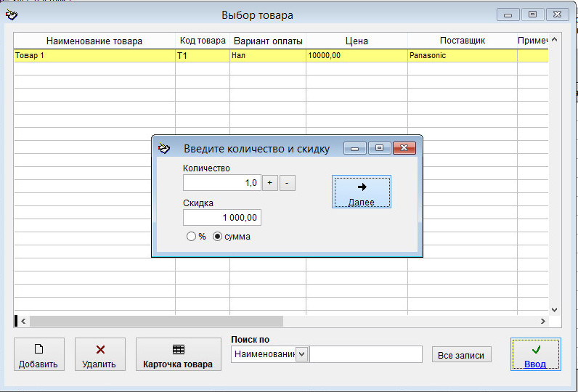Select the T1 code cell
578x392 pixels.
[x=203, y=56]
